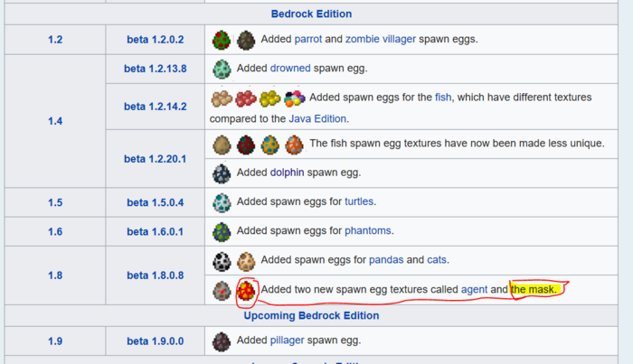Click the drowned spawn egg icon

222,69
